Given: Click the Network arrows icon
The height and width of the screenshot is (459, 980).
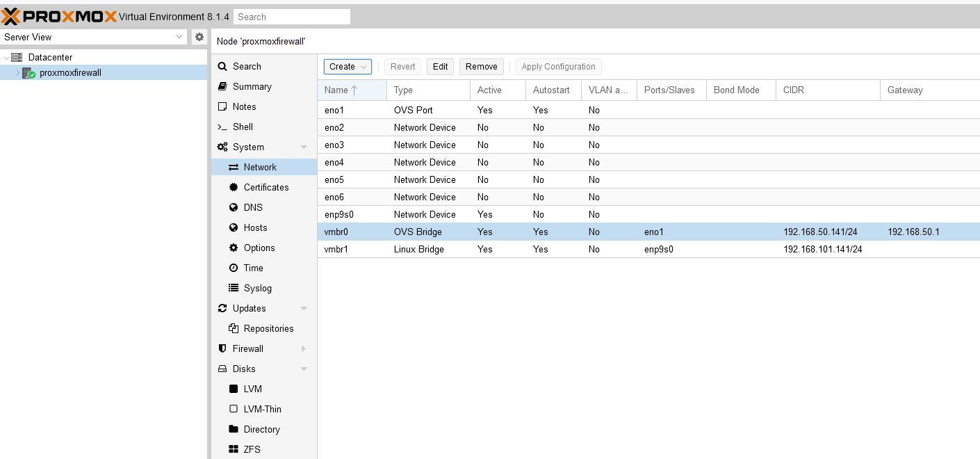Looking at the screenshot, I should click(234, 167).
